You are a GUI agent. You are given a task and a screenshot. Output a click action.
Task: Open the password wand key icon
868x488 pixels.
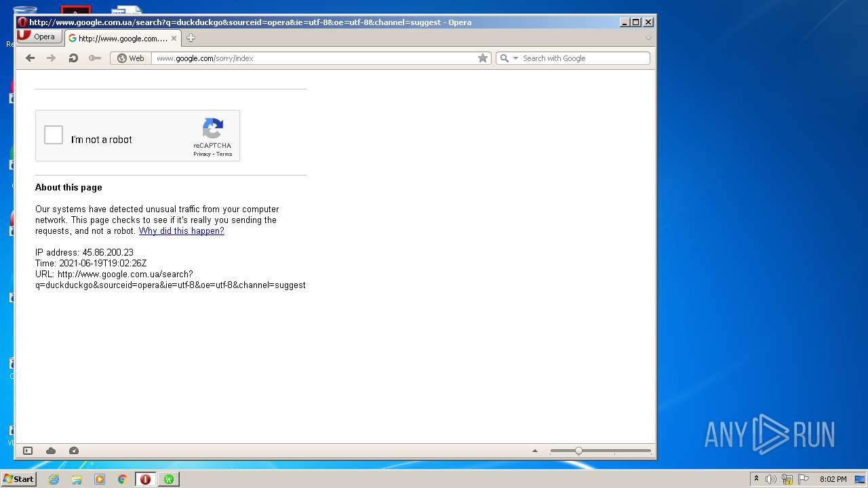[95, 58]
